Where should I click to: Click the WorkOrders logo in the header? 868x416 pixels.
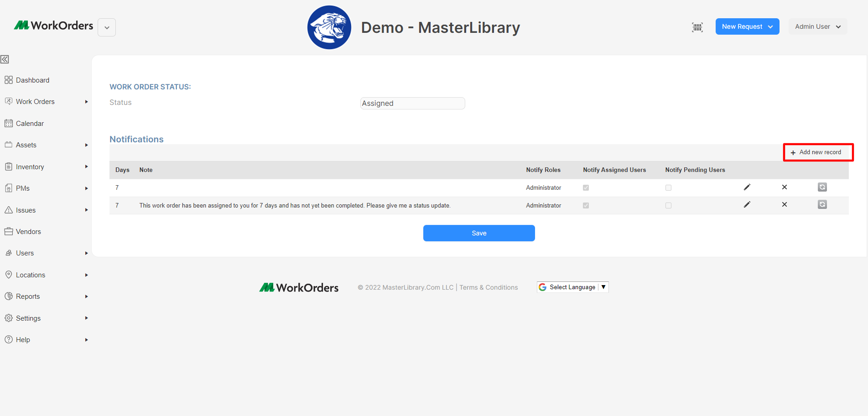(x=53, y=26)
